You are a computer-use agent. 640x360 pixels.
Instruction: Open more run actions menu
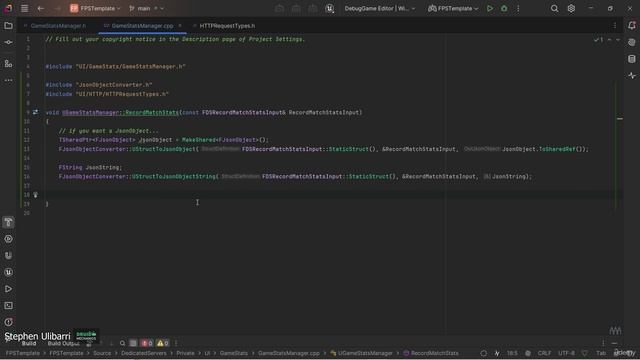[x=518, y=8]
